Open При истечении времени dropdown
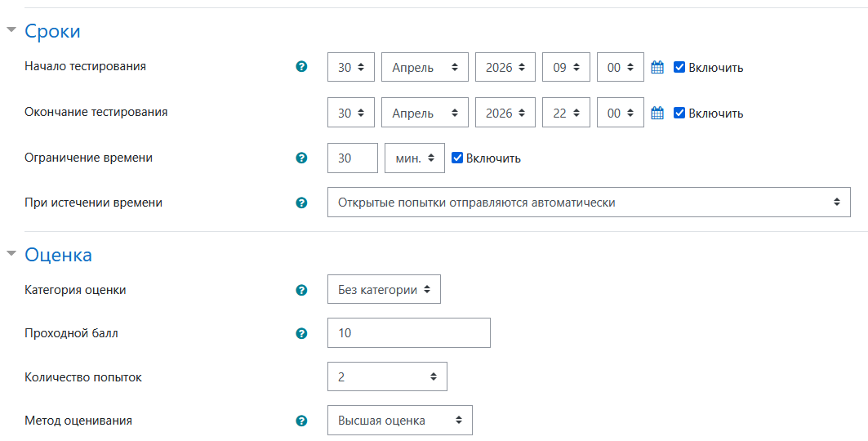The height and width of the screenshot is (441, 868). point(589,203)
